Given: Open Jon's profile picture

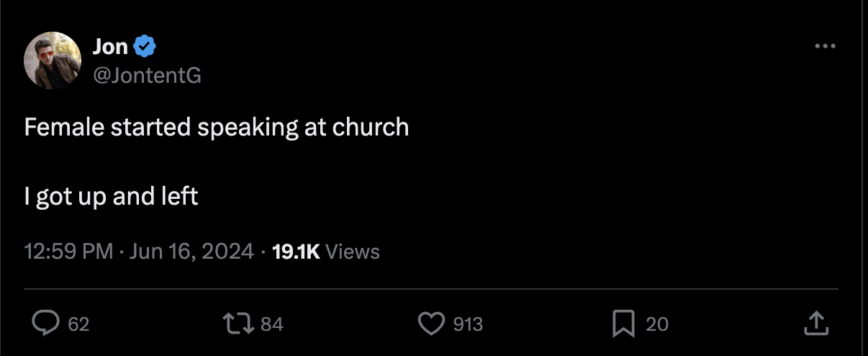Looking at the screenshot, I should pyautogui.click(x=53, y=61).
